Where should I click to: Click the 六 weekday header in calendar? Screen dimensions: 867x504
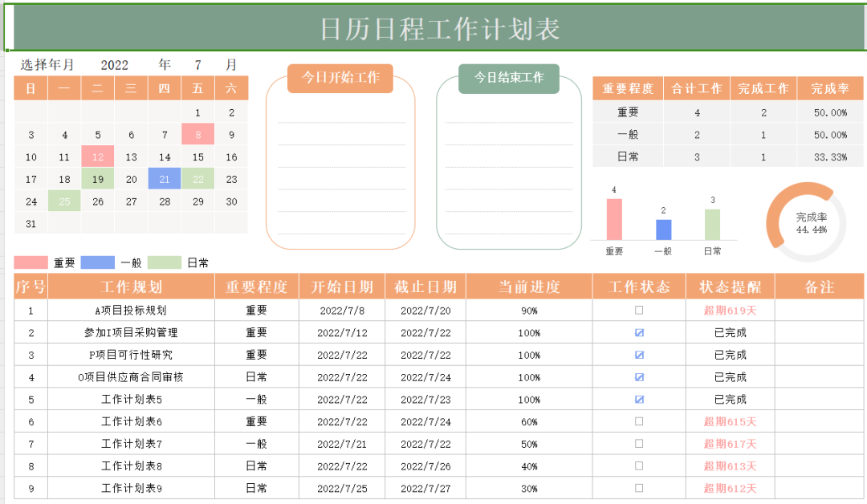tap(231, 88)
